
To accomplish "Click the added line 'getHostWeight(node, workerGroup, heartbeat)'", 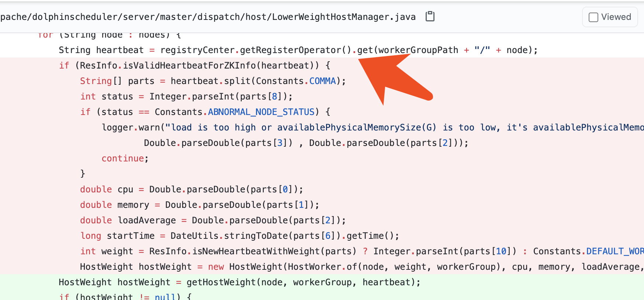I will coord(239,282).
